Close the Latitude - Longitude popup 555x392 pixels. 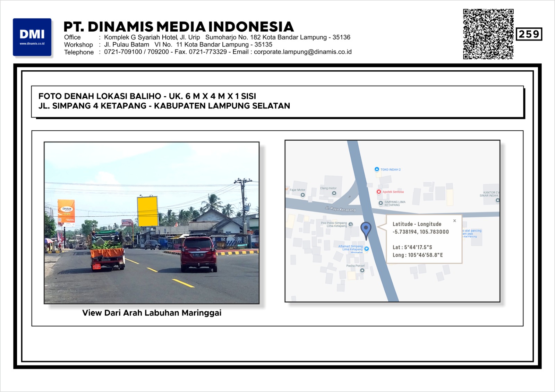pyautogui.click(x=454, y=221)
